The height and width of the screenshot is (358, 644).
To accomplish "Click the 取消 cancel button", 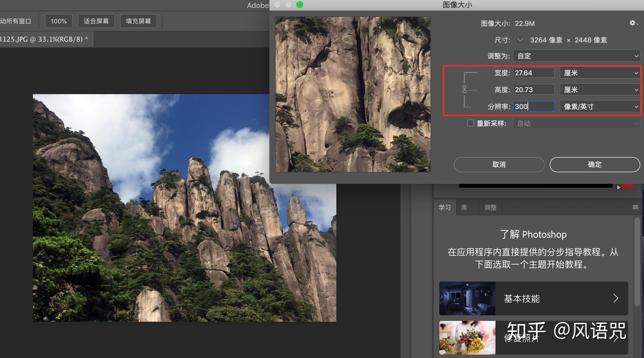I will pos(499,165).
